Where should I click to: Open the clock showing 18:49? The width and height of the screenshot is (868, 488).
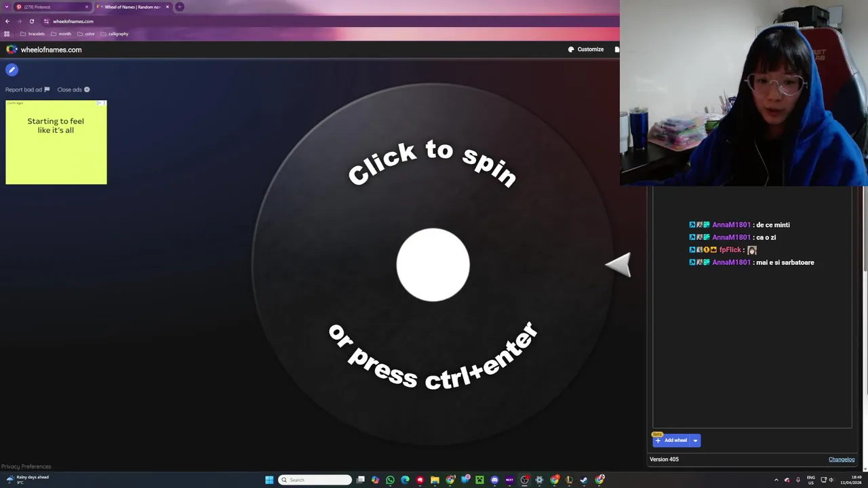851,480
